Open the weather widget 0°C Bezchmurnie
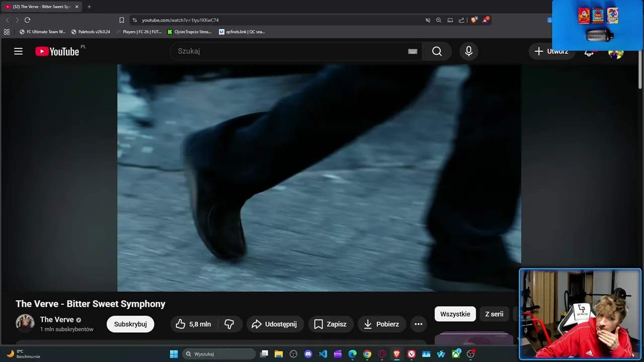Screen dimensions: 644x362 click(23, 354)
